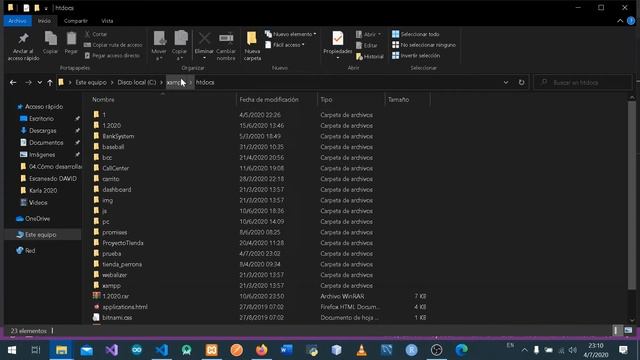
Task: Switch to the Inicio tab
Action: pos(44,21)
